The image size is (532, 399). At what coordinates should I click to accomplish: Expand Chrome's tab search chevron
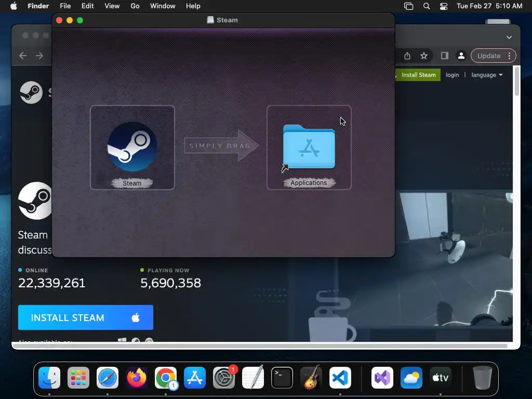(509, 37)
